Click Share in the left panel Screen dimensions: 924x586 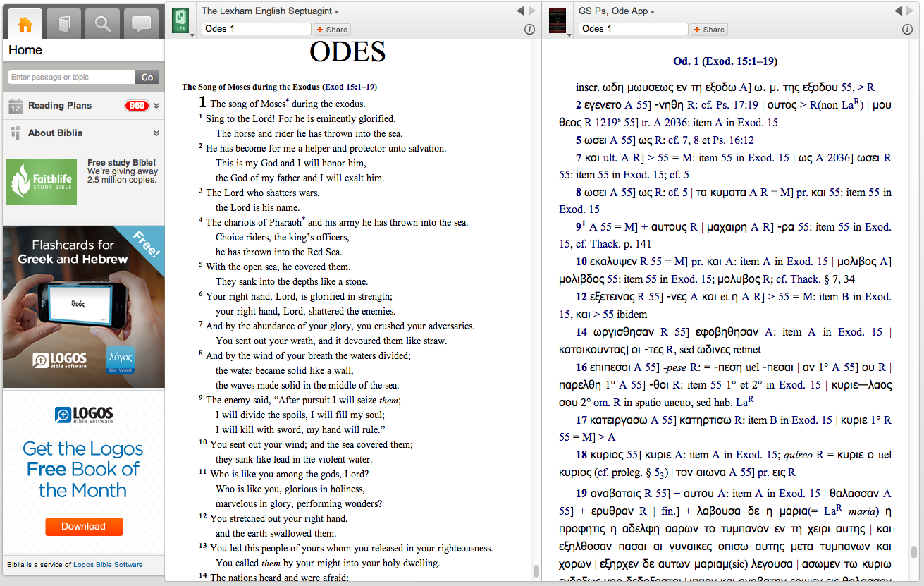click(x=332, y=30)
